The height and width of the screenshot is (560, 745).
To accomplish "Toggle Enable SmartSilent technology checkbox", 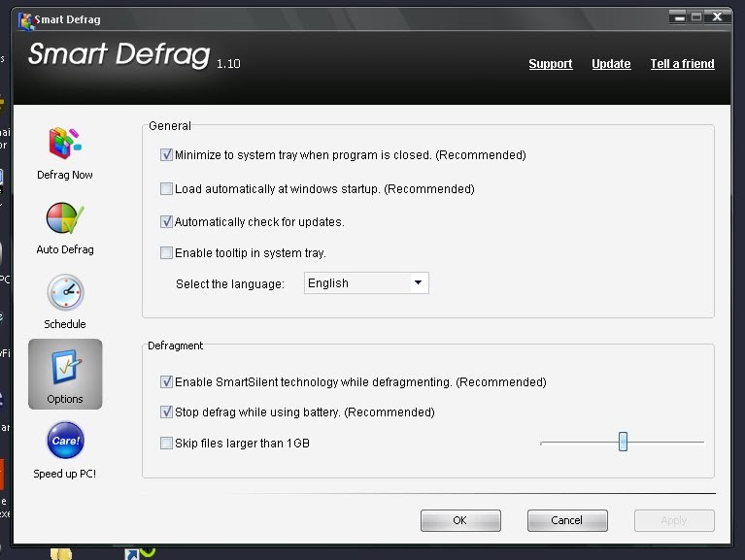I will [x=166, y=381].
